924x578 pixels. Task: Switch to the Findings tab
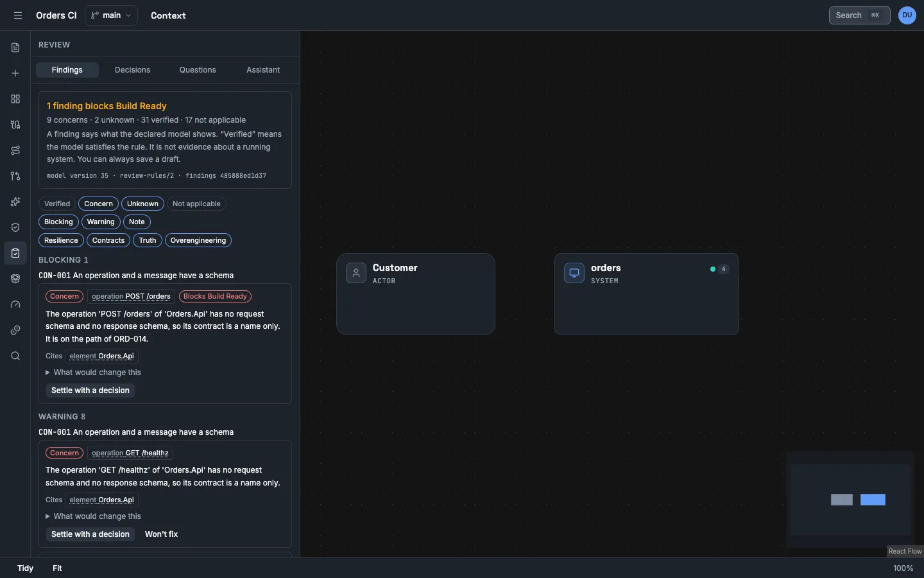tap(67, 70)
